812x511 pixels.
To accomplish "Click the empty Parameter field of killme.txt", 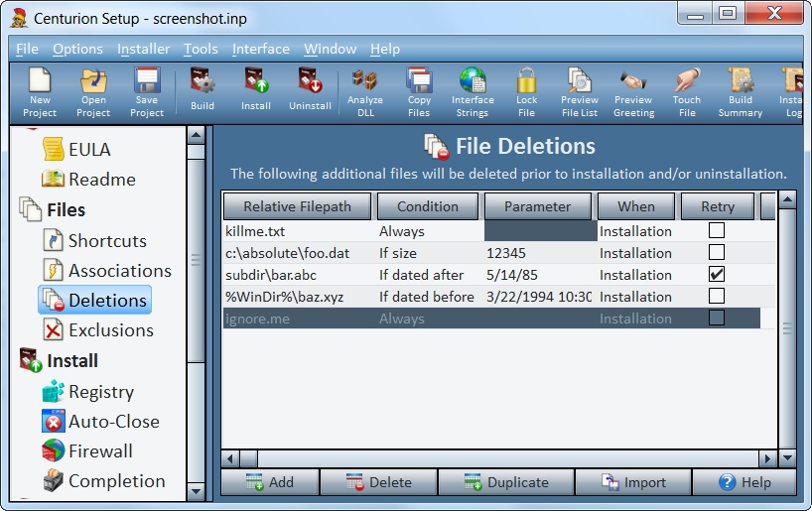I will pos(541,231).
